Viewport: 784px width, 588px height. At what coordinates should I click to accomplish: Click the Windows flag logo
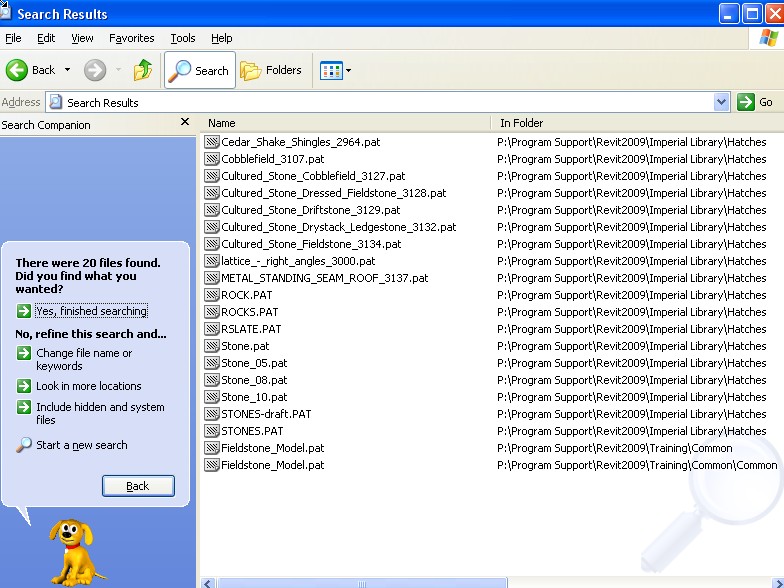[768, 38]
